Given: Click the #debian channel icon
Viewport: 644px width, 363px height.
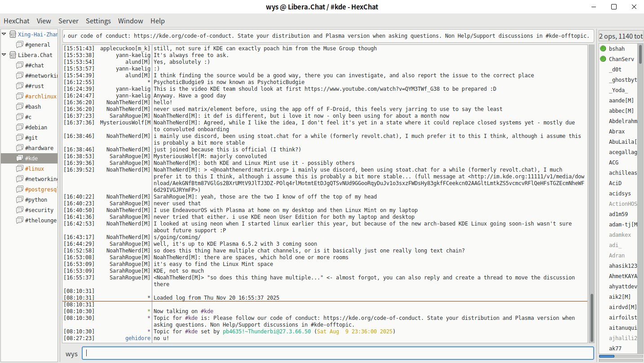Looking at the screenshot, I should [19, 127].
